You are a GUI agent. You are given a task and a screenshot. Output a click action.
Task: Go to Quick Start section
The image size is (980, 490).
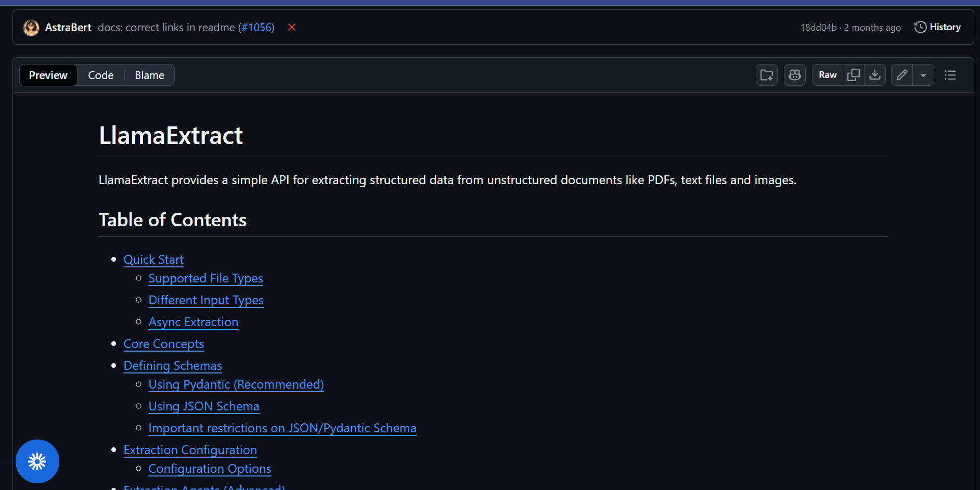153,260
